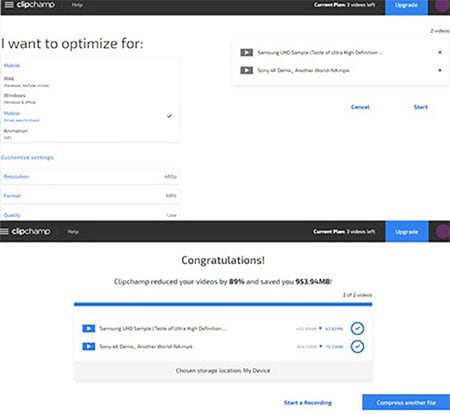Open the hamburger menu in lower clipchamp header
The width and height of the screenshot is (450, 414).
pyautogui.click(x=4, y=231)
